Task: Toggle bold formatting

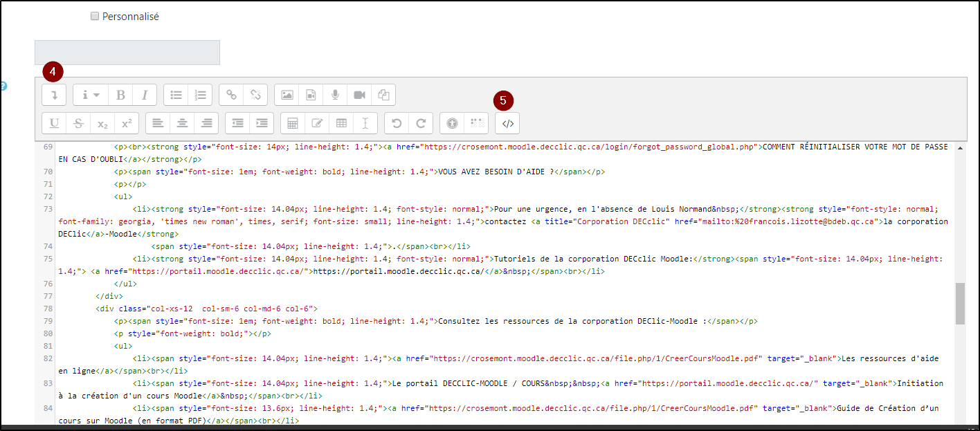Action: click(120, 95)
